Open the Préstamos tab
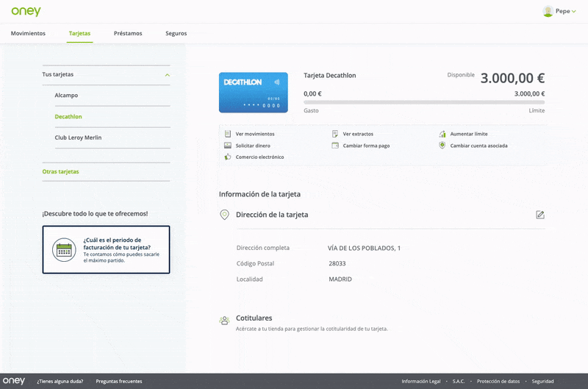The image size is (588, 389). (x=128, y=34)
